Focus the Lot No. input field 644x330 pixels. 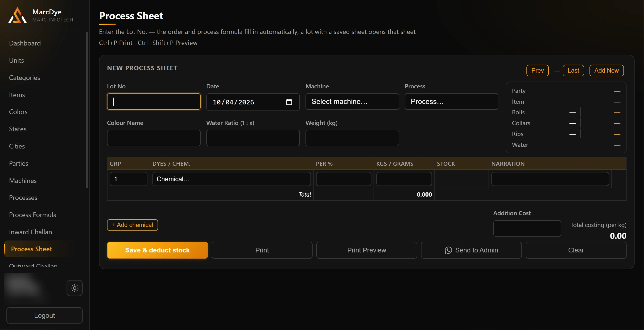[154, 102]
